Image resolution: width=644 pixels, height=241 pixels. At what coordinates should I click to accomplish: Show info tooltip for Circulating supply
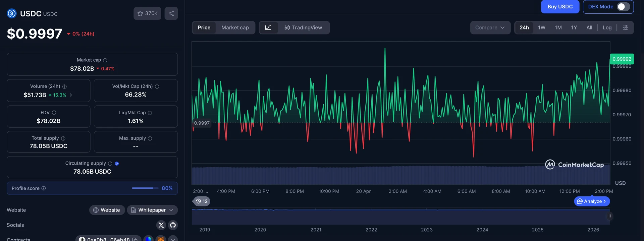pyautogui.click(x=110, y=164)
